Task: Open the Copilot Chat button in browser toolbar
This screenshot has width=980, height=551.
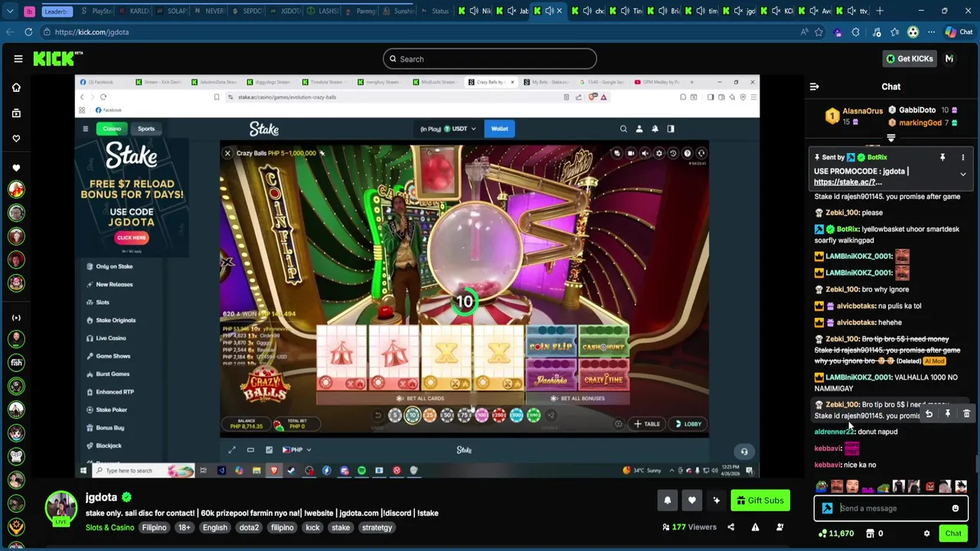Action: click(958, 32)
